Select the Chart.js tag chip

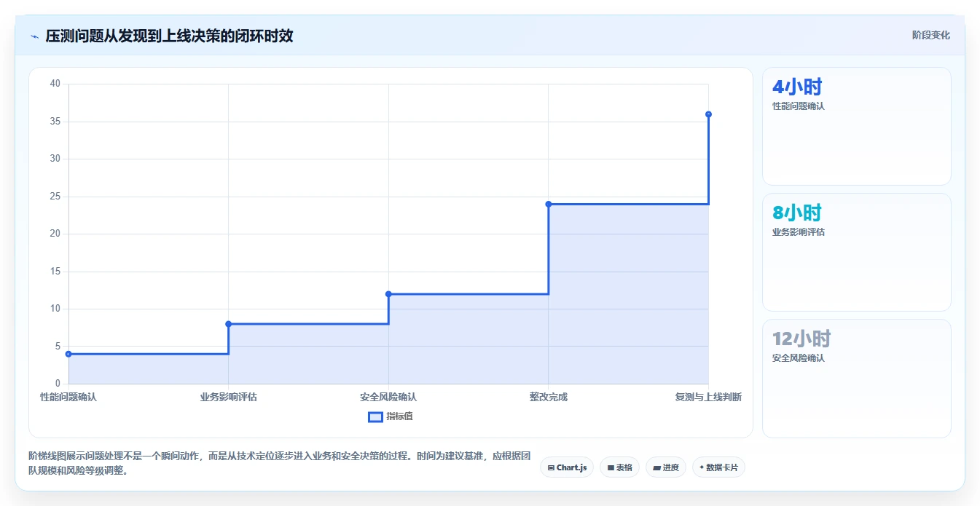click(x=567, y=467)
